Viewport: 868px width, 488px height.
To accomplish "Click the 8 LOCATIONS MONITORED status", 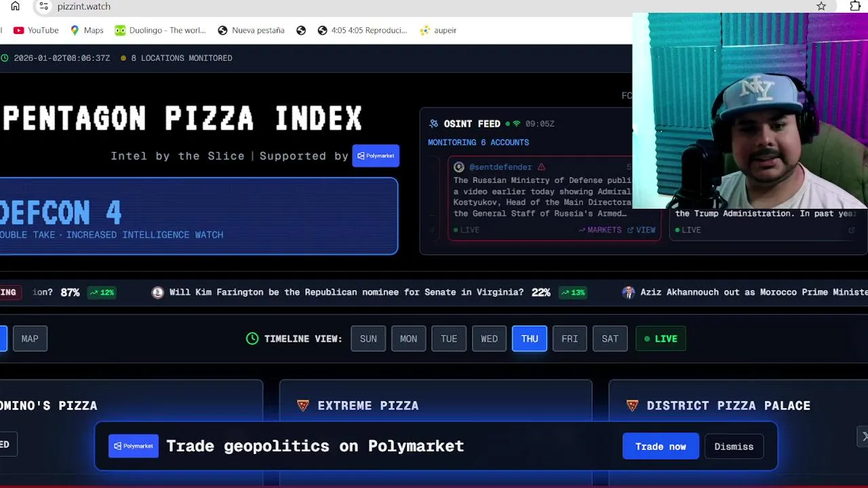I will (176, 58).
